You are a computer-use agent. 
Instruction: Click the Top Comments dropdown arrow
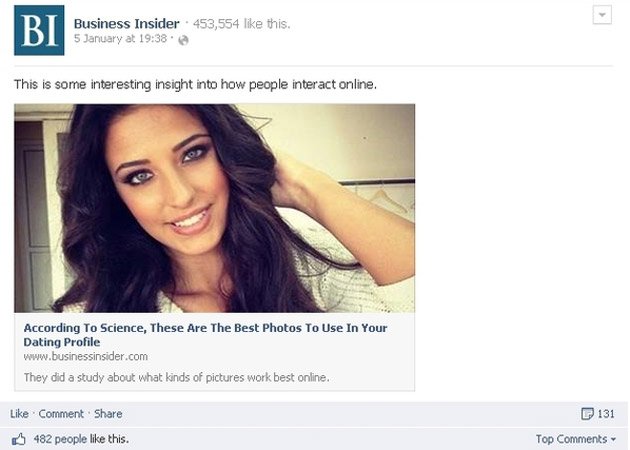pyautogui.click(x=613, y=439)
